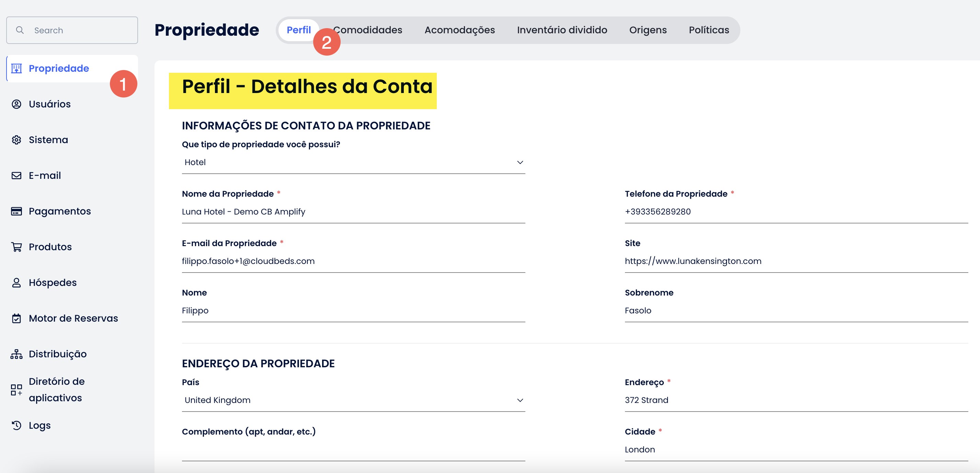The width and height of the screenshot is (980, 473).
Task: Click the Telefone da Propriedade field
Action: (x=796, y=212)
